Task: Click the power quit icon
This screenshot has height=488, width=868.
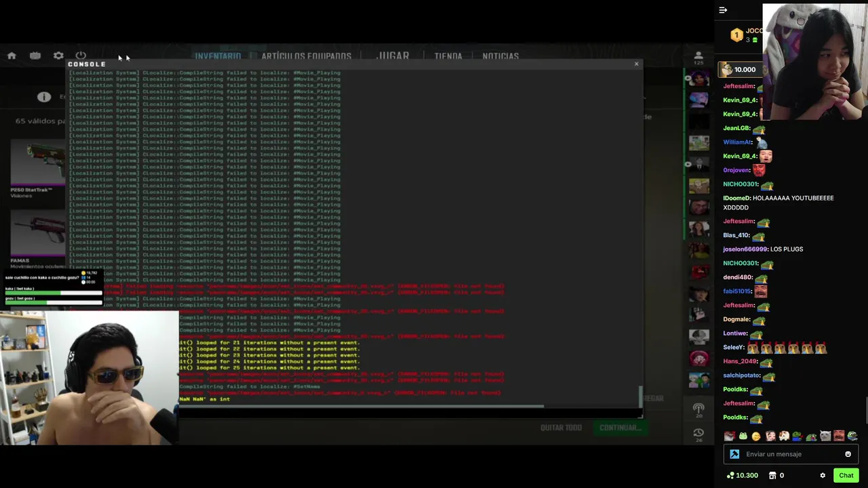Action: [81, 56]
